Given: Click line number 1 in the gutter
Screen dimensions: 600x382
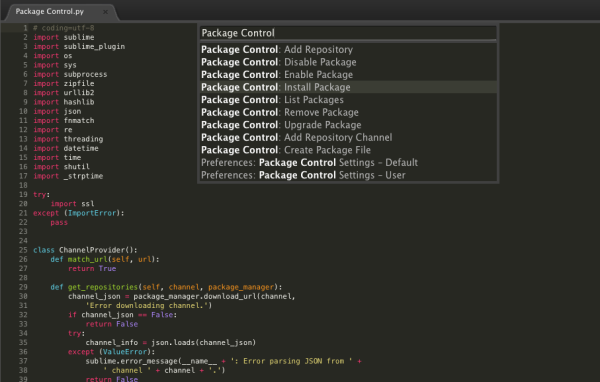Looking at the screenshot, I should (x=25, y=28).
